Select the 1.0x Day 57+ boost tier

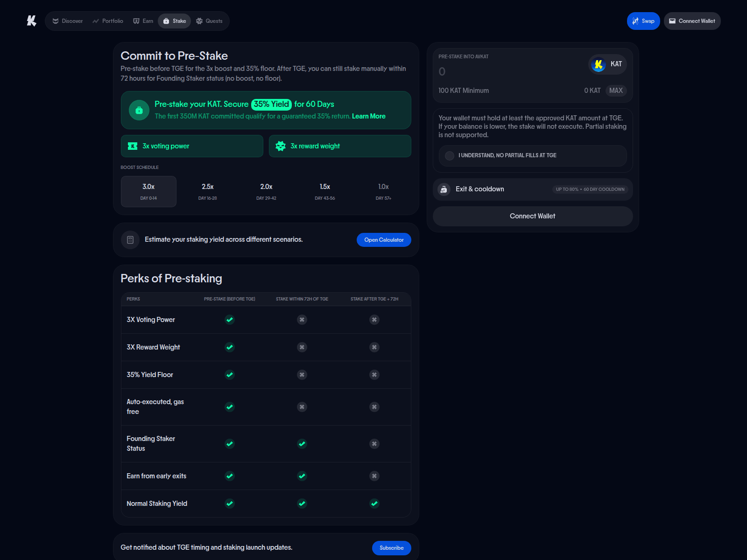383,191
